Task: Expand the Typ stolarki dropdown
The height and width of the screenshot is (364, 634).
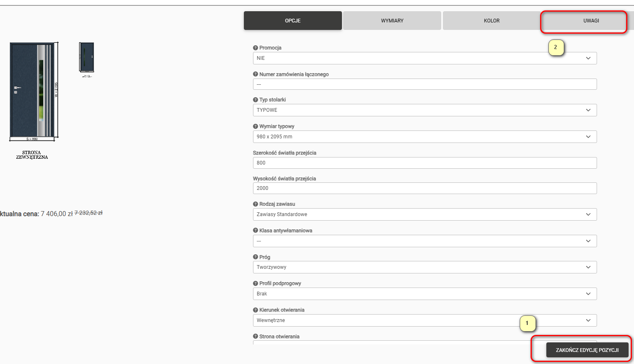Action: point(425,110)
